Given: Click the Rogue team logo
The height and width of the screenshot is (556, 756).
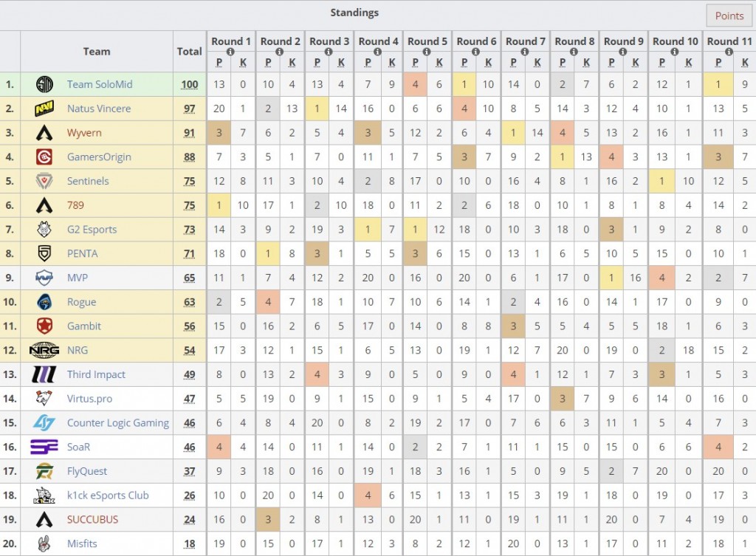Looking at the screenshot, I should pos(44,302).
